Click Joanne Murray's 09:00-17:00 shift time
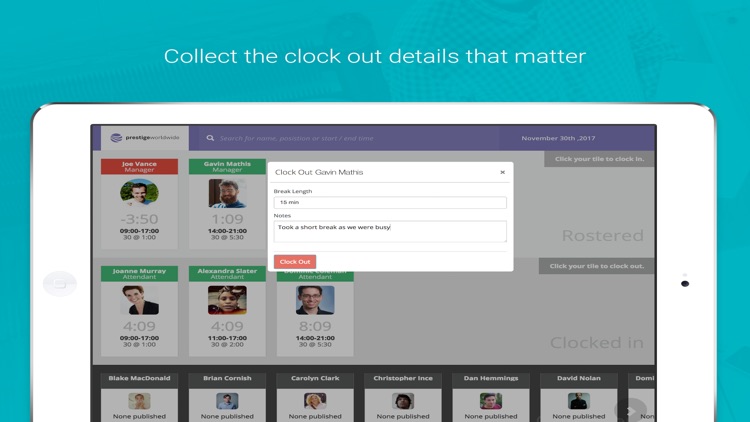This screenshot has height=422, width=750. (x=139, y=338)
